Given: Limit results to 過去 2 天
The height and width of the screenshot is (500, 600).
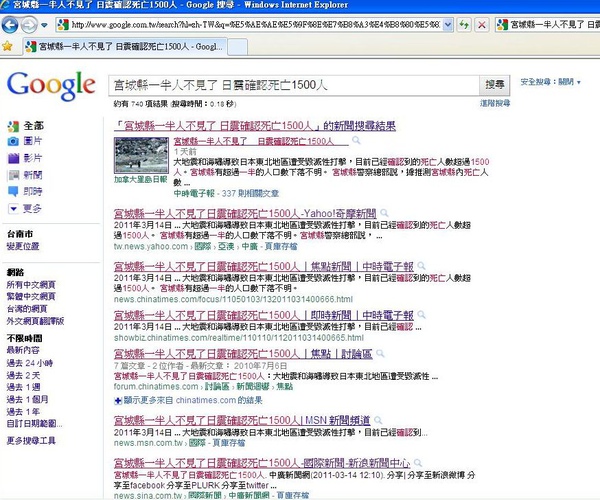Looking at the screenshot, I should pyautogui.click(x=23, y=375).
